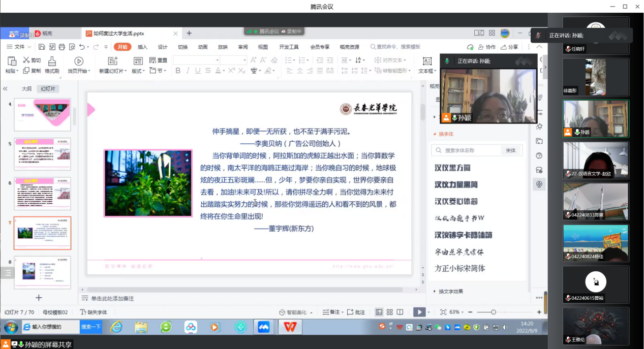644x349 pixels.
Task: Click the Copy (复制) button
Action: point(32,71)
